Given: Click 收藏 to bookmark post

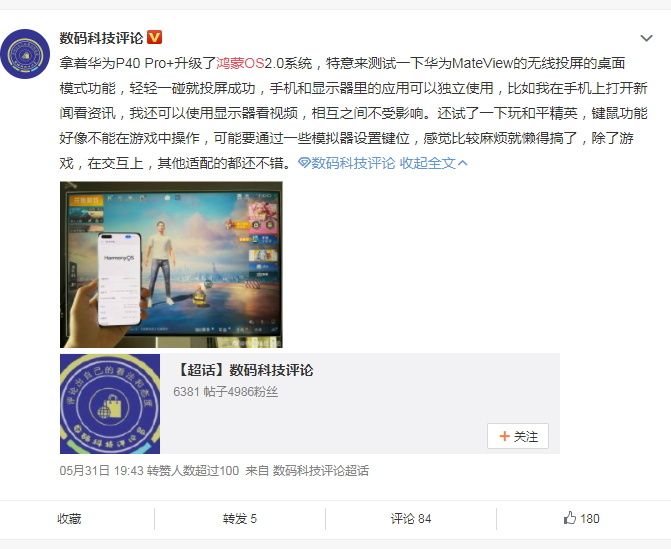Looking at the screenshot, I should coord(69,519).
